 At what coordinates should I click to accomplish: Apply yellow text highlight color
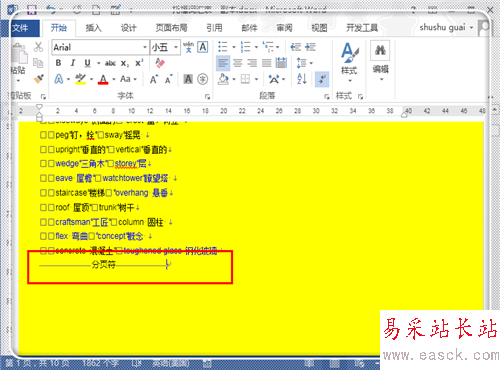(80, 79)
